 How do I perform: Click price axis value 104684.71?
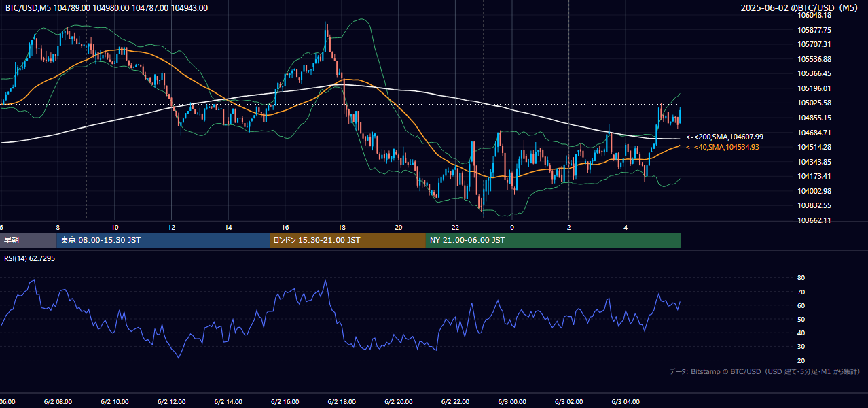click(815, 133)
